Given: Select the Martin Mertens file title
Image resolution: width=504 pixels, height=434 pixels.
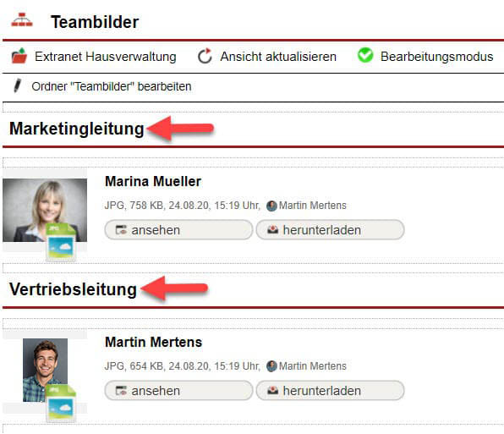Looking at the screenshot, I should coord(153,342).
